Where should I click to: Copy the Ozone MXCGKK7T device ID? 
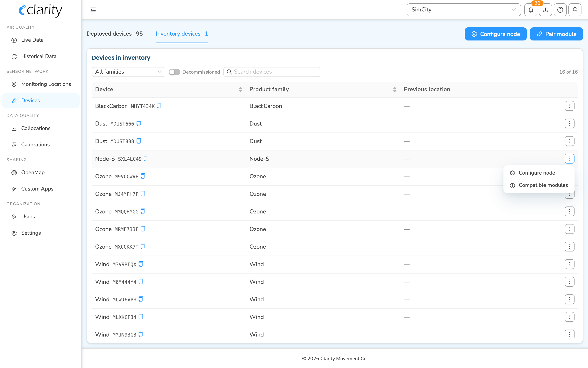click(x=143, y=246)
